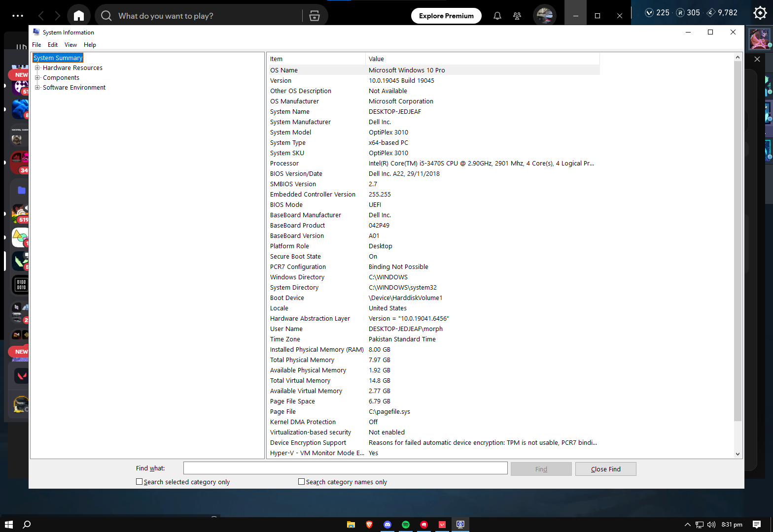Screen dimensions: 773x532
Task: Sort by the Item column header
Action: [x=316, y=59]
